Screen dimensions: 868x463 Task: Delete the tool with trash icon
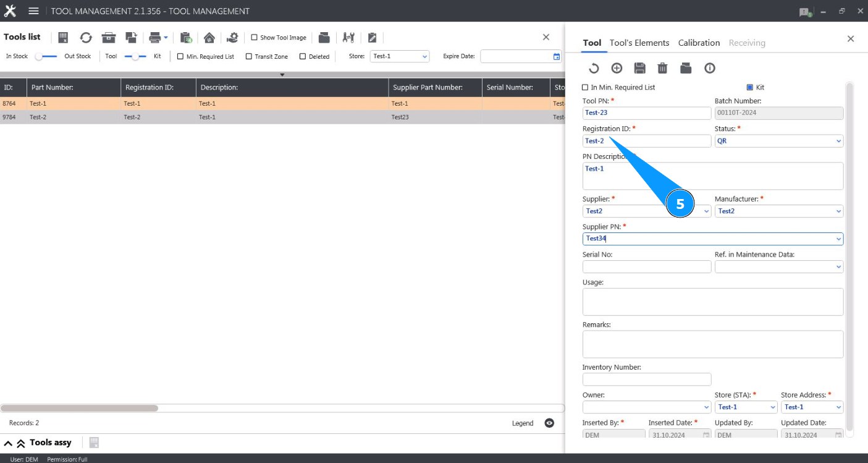pyautogui.click(x=662, y=68)
